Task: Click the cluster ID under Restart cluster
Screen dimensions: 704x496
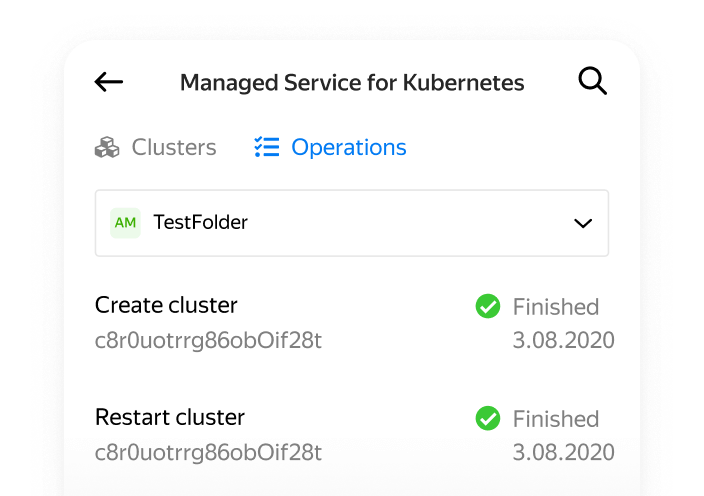Action: point(208,453)
